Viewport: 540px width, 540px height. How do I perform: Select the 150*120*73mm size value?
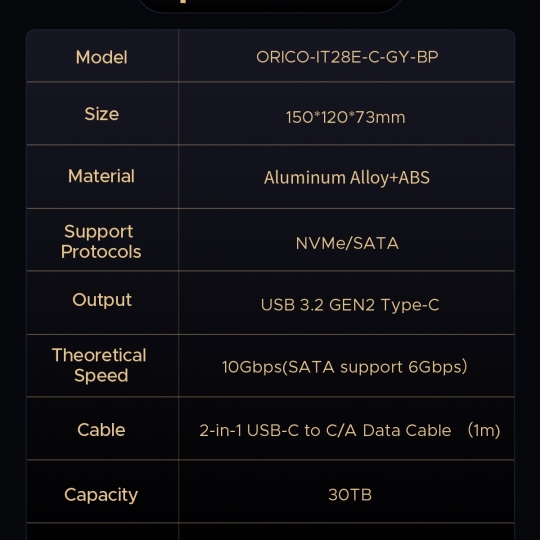(345, 117)
